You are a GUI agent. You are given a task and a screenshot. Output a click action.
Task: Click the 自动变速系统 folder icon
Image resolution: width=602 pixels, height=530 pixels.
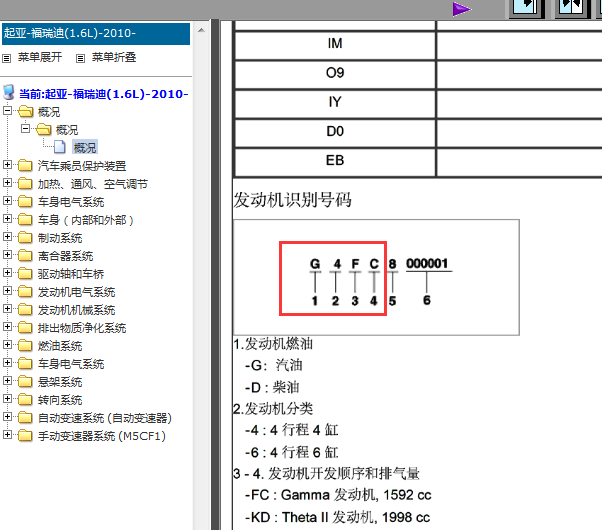[25, 418]
